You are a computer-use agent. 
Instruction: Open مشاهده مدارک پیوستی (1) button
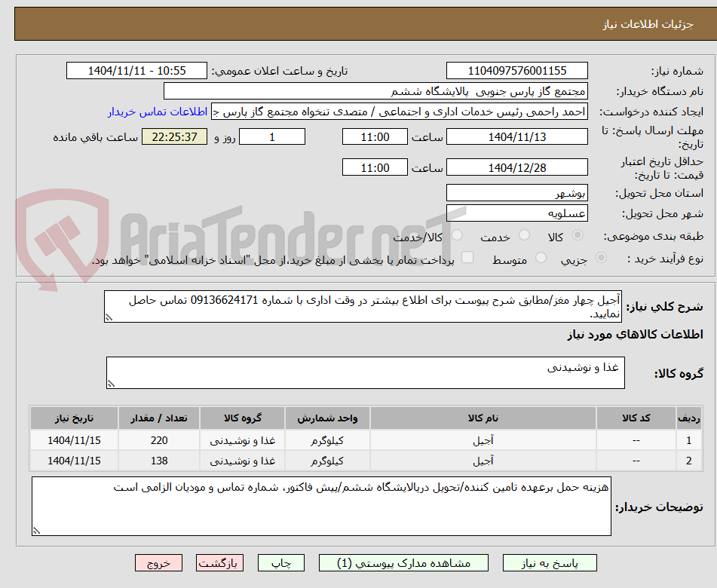(403, 563)
